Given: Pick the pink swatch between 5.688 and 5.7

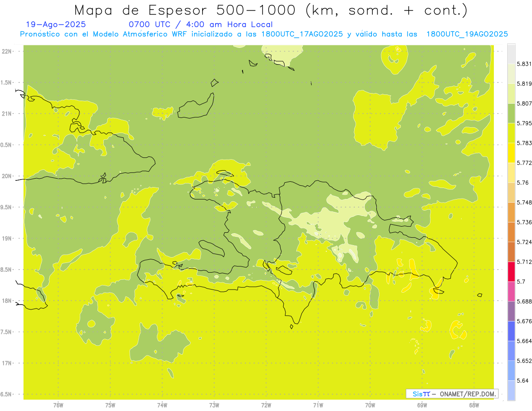Looking at the screenshot, I should [x=511, y=291].
